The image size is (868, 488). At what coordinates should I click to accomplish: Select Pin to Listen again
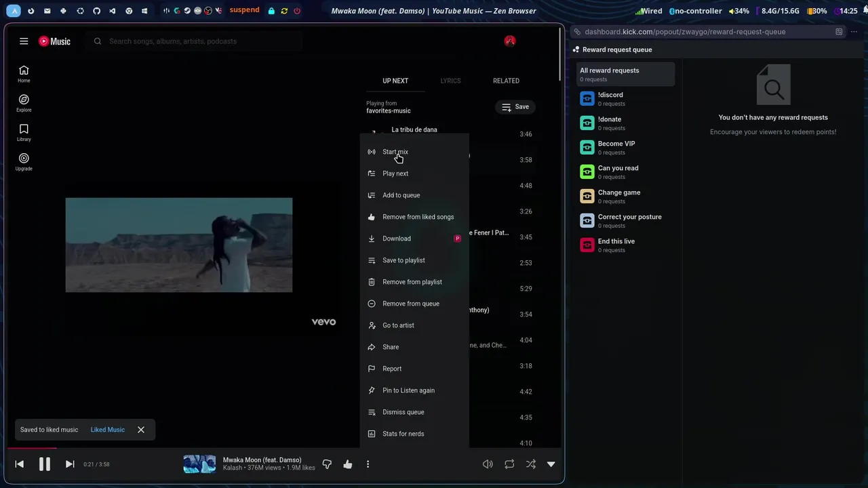point(414,390)
